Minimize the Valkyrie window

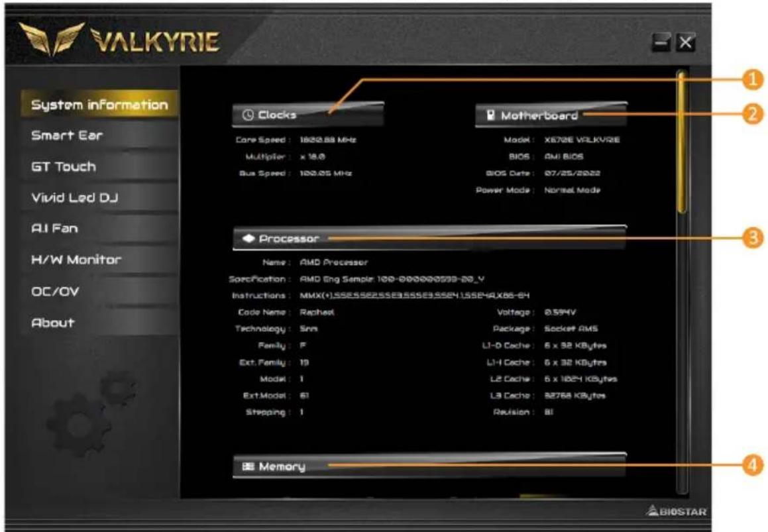click(x=661, y=43)
